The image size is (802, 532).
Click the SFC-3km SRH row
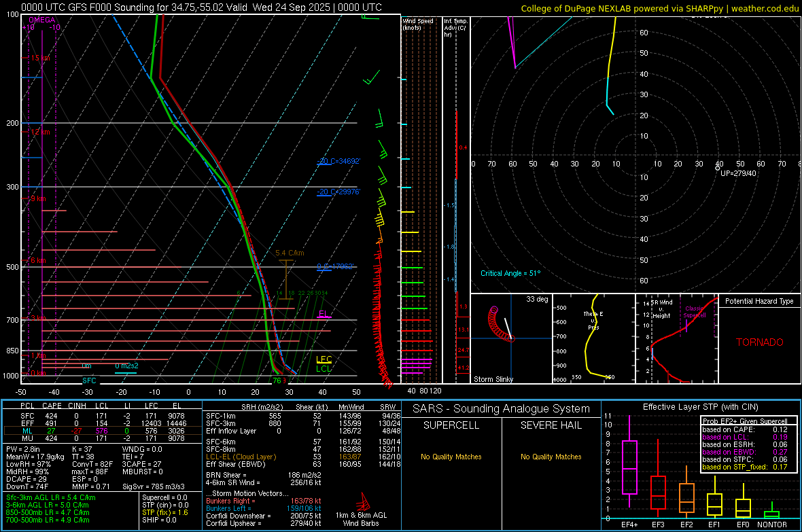303,423
